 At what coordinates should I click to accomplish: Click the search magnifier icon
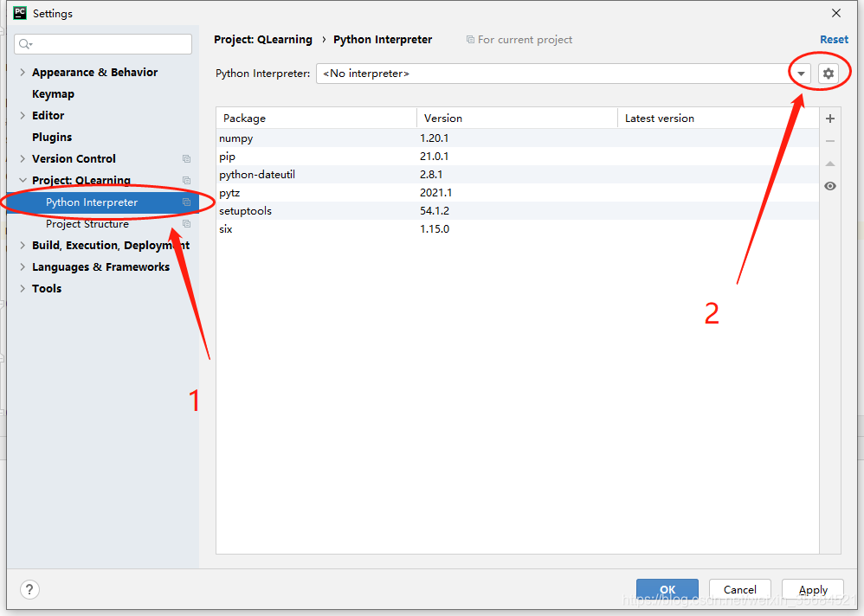coord(25,44)
